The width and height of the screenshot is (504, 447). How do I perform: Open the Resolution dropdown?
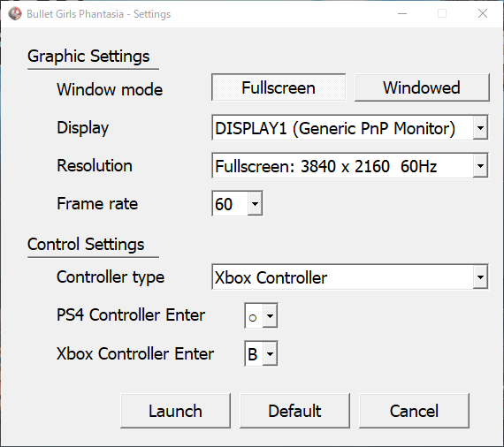pyautogui.click(x=350, y=165)
